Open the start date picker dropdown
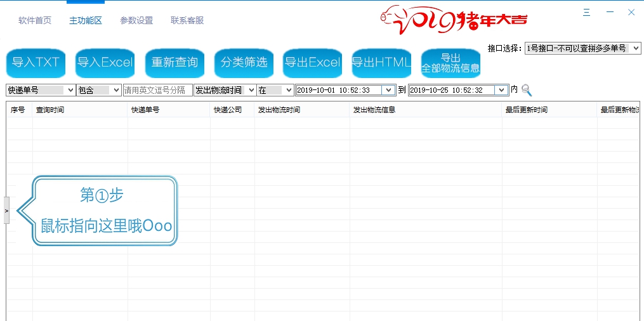Screen dimensions: 644x321 388,90
